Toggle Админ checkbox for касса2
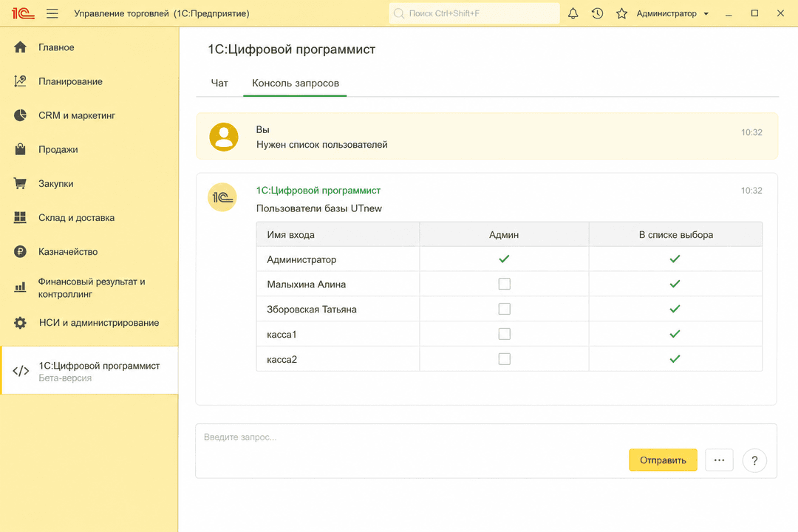798x532 pixels. click(505, 359)
